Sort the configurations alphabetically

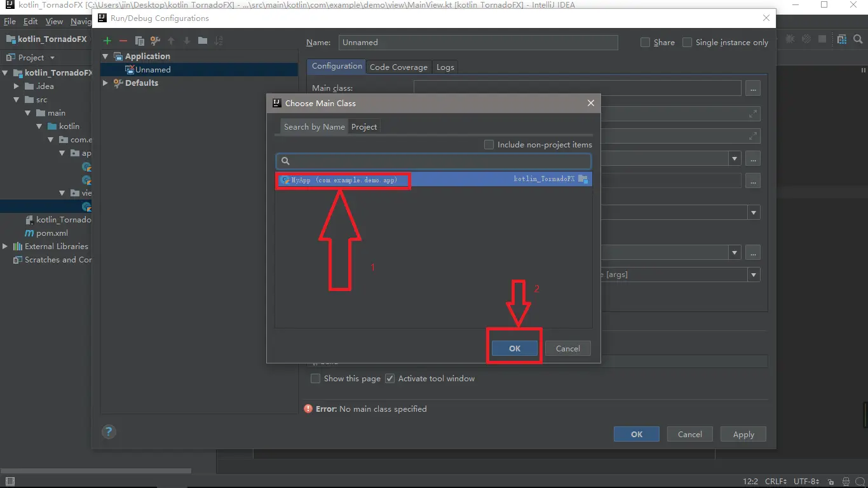219,41
